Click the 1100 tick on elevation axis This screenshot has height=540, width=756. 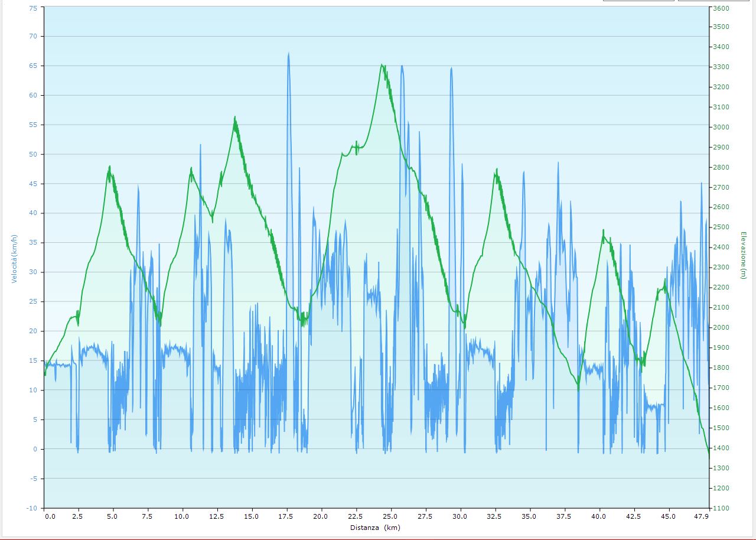[721, 508]
